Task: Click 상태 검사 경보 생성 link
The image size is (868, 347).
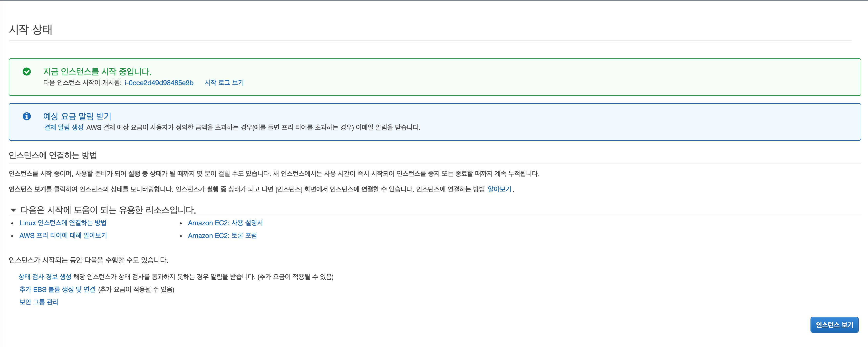Action: 45,277
